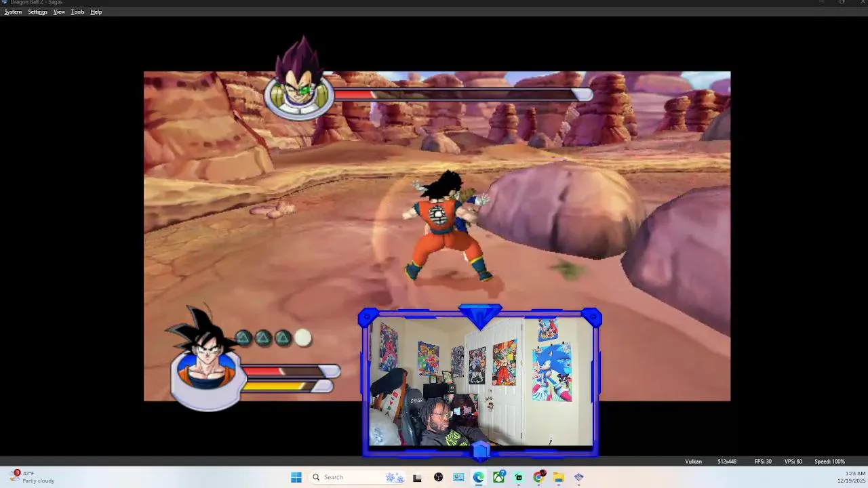Viewport: 868px width, 488px height.
Task: Click Vegeta's boss health bar
Action: point(463,95)
